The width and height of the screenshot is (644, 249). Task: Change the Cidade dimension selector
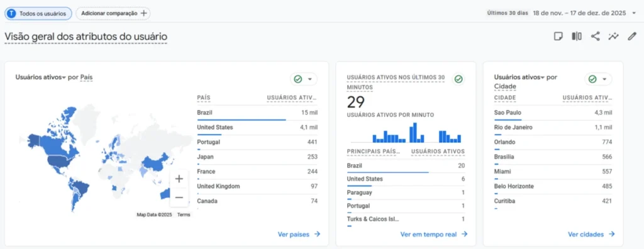505,86
